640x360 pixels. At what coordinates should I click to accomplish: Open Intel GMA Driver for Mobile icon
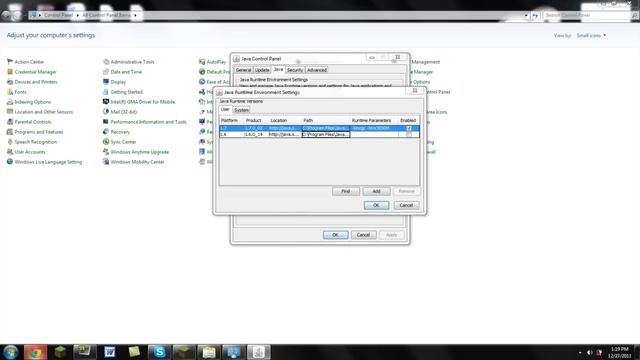pos(106,102)
